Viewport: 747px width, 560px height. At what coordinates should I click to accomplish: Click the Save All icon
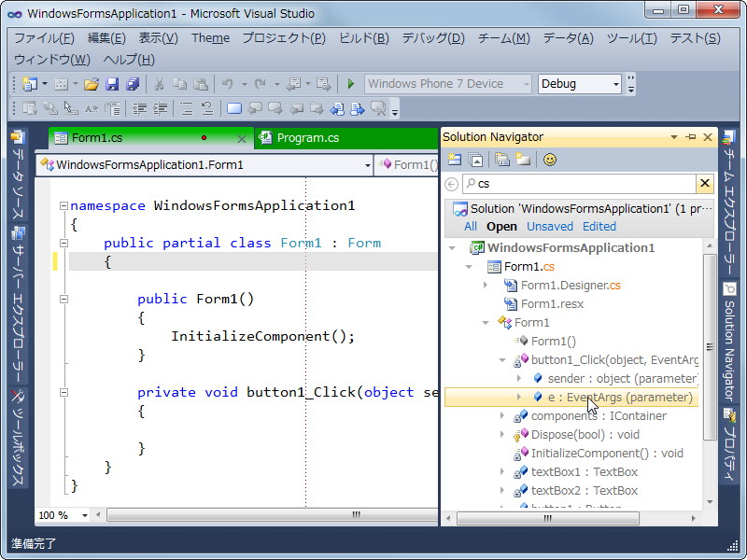point(133,84)
